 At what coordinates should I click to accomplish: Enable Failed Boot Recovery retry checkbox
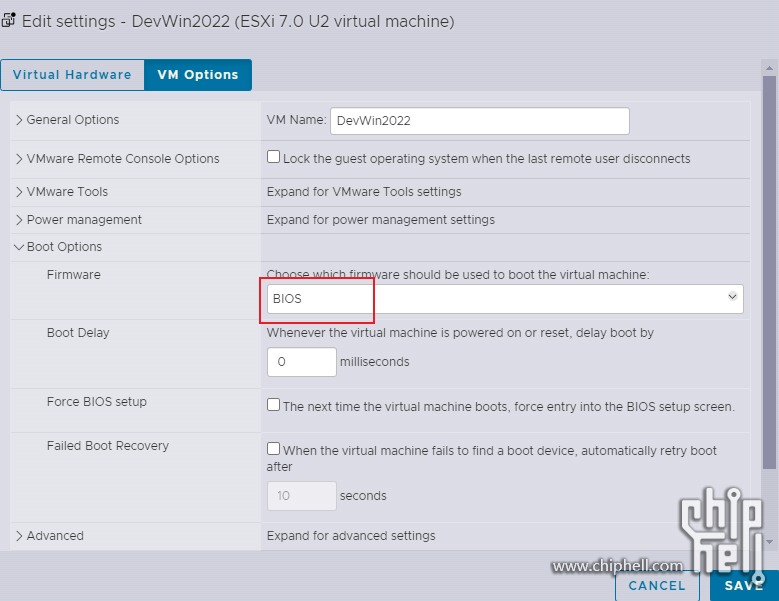[273, 449]
